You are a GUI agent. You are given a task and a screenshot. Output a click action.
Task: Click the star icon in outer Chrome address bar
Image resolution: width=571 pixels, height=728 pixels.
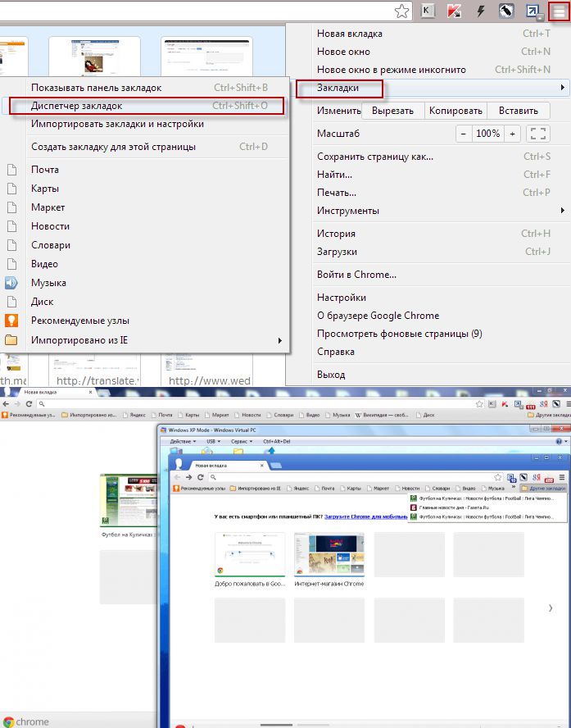[479, 404]
